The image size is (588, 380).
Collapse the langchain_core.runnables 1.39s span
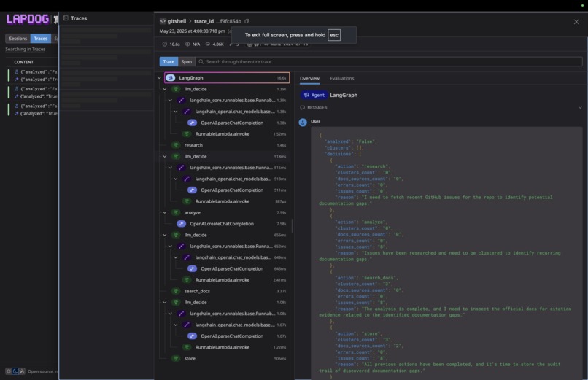coord(170,101)
